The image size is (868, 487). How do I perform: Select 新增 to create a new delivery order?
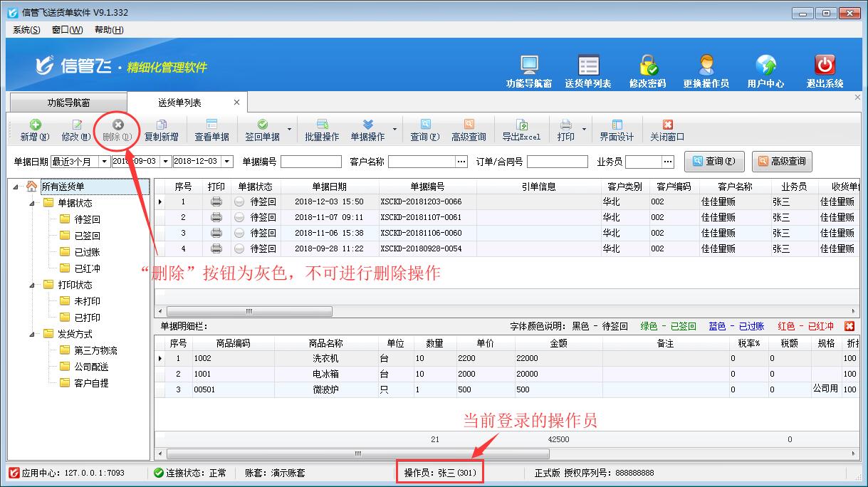(x=33, y=130)
